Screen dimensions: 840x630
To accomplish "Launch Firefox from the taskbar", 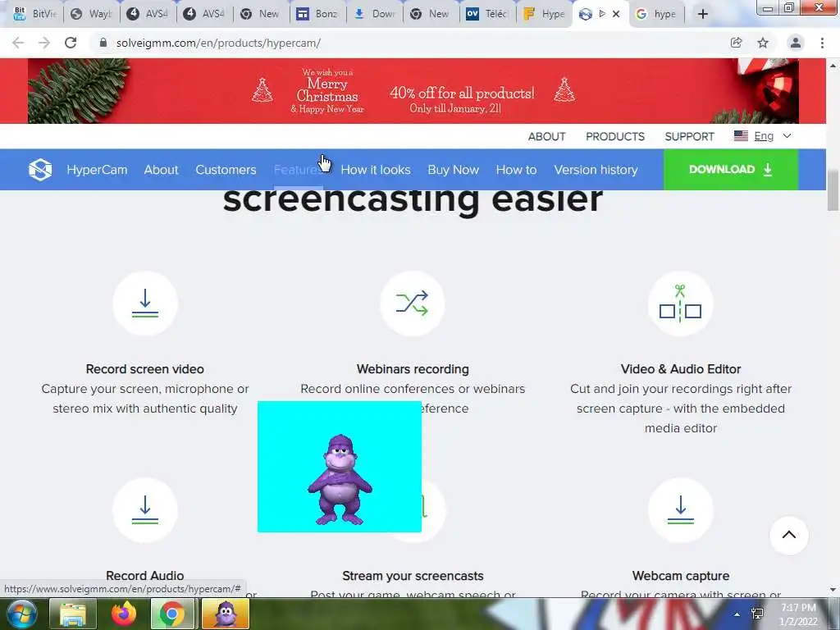I will click(x=124, y=614).
